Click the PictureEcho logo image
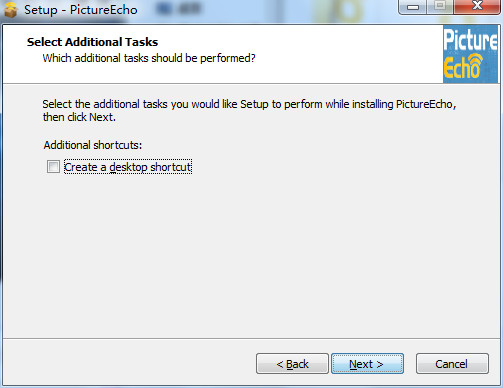Screen dimensions: 503x388 point(470,55)
